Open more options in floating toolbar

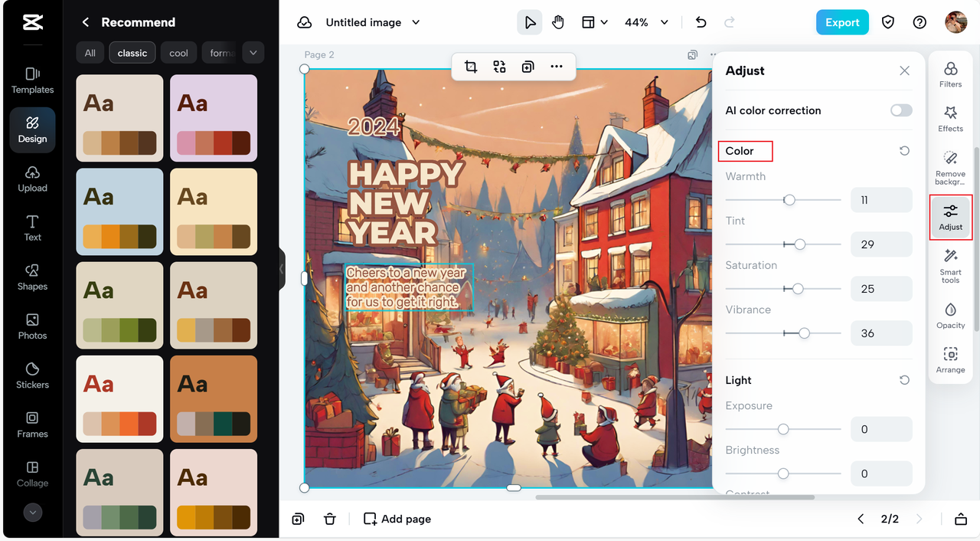[x=557, y=67]
